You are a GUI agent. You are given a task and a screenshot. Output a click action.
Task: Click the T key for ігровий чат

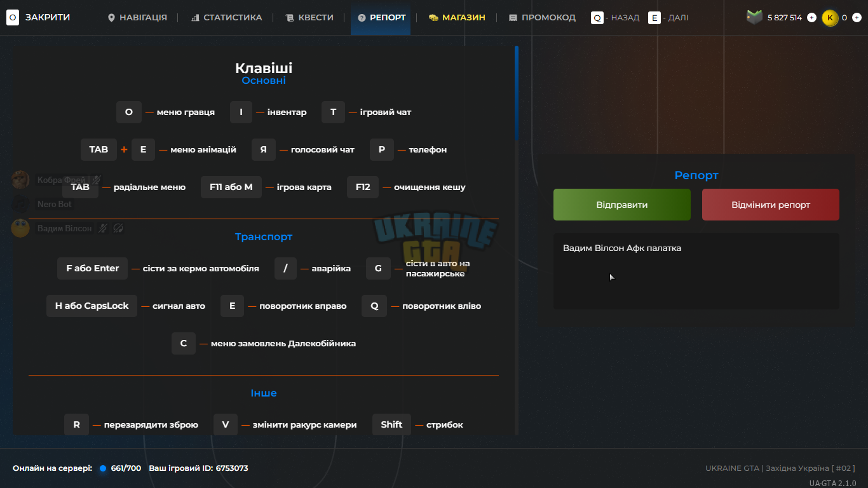pyautogui.click(x=333, y=112)
